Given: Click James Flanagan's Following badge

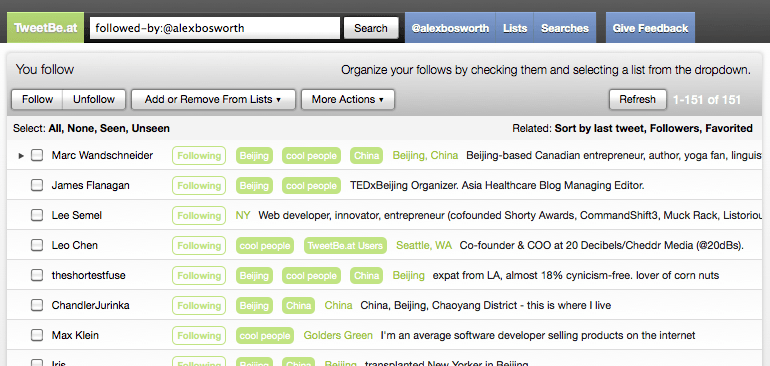Looking at the screenshot, I should pos(199,186).
